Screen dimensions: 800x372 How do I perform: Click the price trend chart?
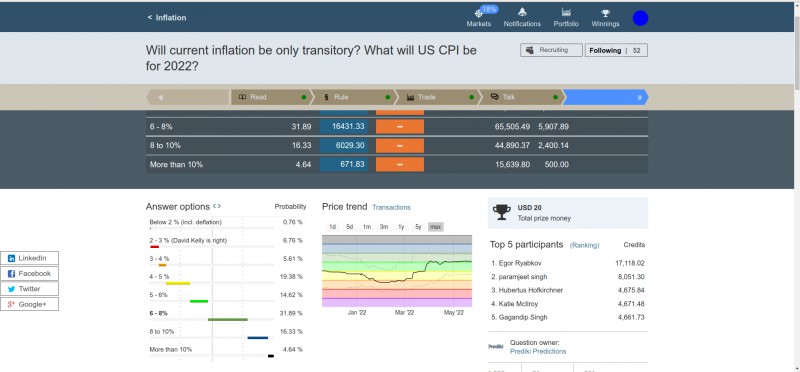tap(397, 271)
